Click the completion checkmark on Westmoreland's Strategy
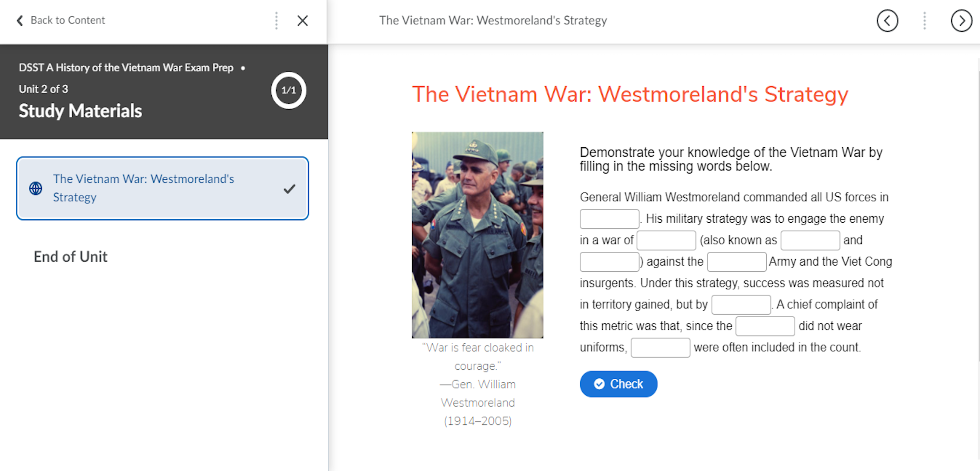The image size is (980, 471). click(289, 189)
